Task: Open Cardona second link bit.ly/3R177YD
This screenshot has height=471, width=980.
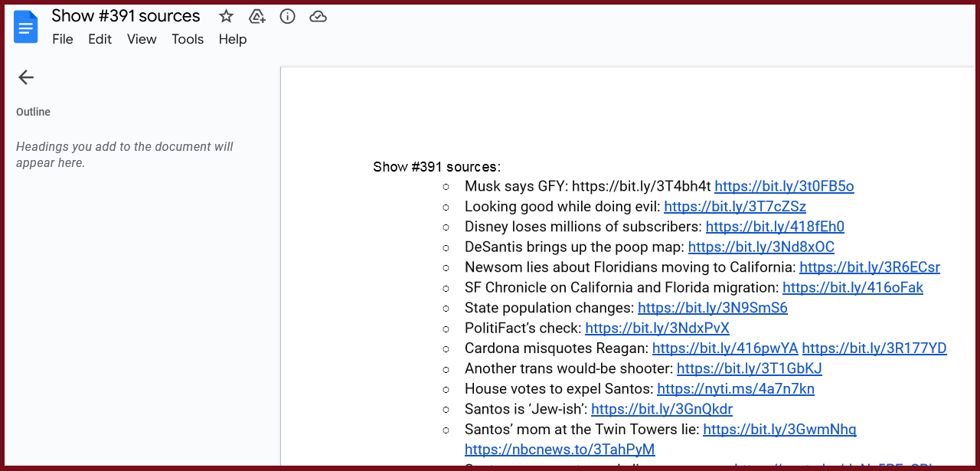Action: (x=874, y=348)
